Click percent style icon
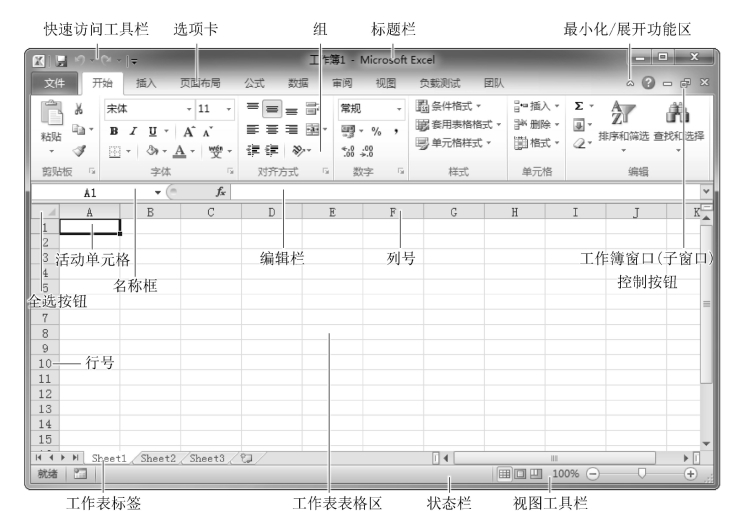 376,131
